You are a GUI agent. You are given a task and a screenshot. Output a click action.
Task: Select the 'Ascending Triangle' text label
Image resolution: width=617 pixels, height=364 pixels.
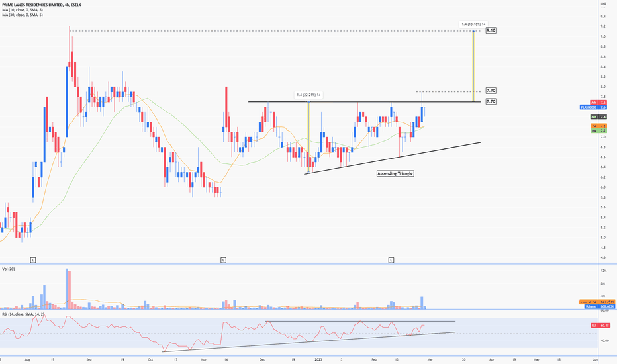coord(395,173)
